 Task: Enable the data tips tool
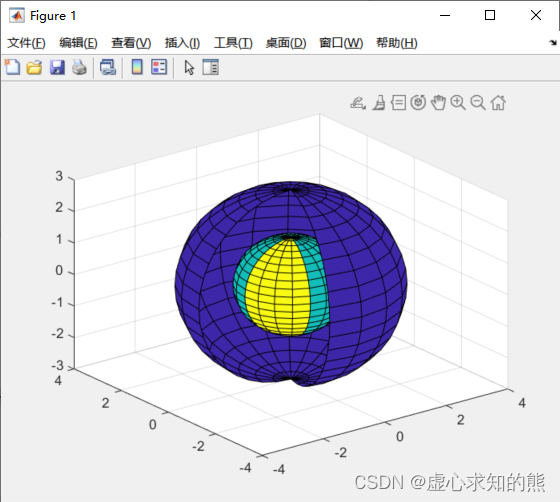tap(398, 102)
